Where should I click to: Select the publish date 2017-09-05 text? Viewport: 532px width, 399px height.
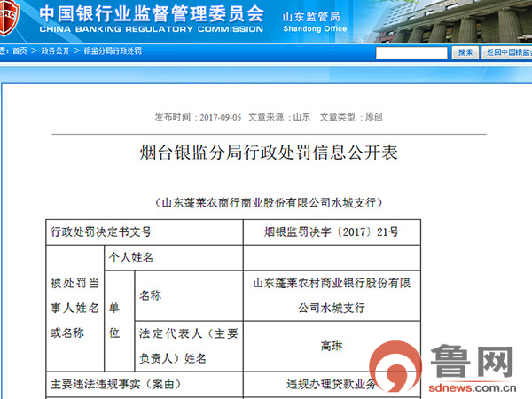tap(220, 117)
